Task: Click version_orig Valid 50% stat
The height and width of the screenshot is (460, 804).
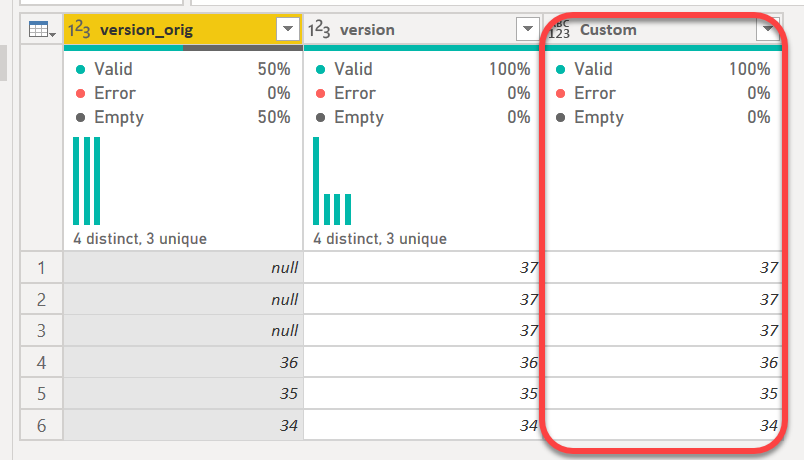Action: coord(183,69)
